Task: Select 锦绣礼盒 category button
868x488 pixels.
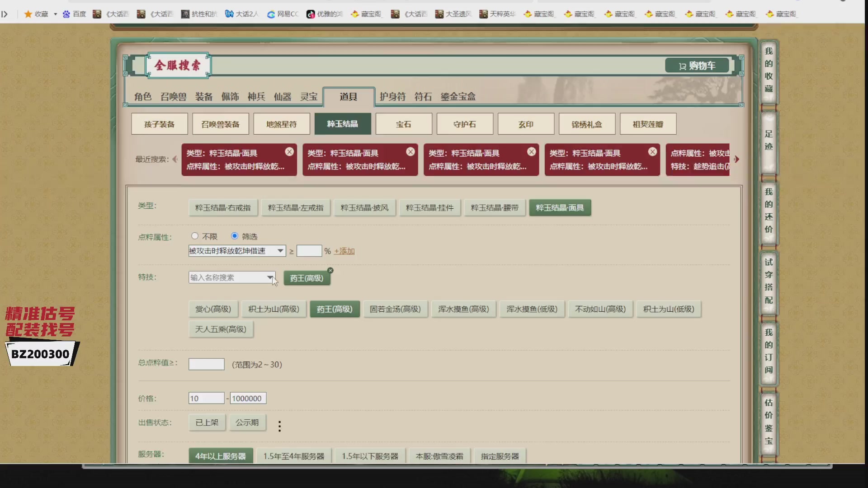Action: (x=587, y=124)
